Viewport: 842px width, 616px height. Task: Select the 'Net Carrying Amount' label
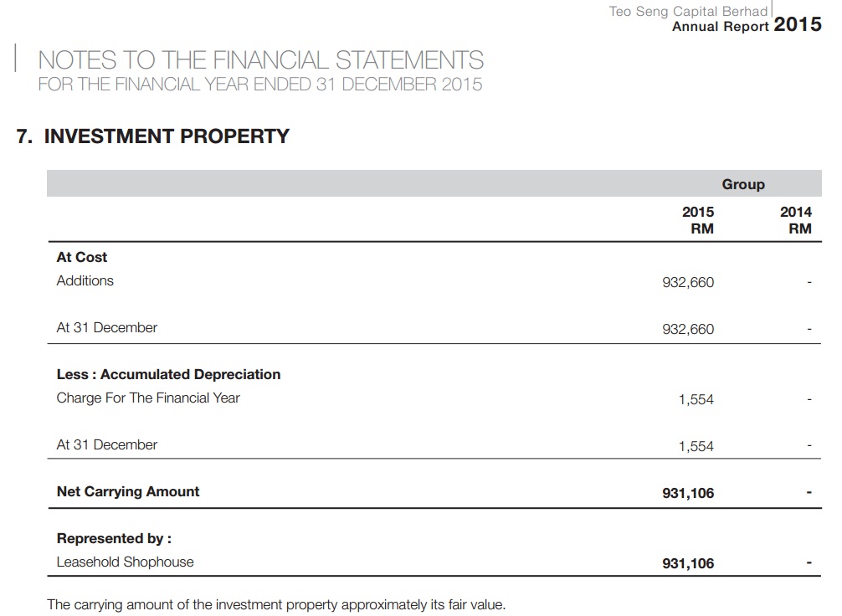click(x=128, y=491)
